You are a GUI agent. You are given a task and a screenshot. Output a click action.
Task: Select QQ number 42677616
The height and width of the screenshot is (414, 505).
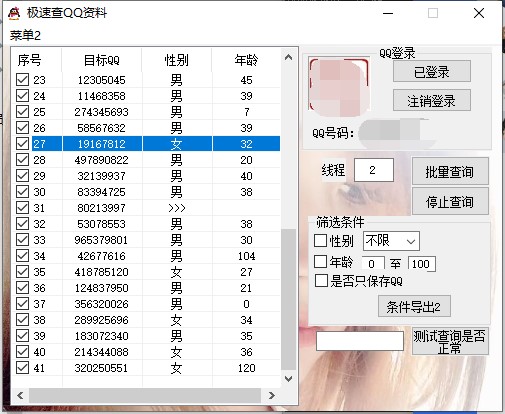(101, 256)
